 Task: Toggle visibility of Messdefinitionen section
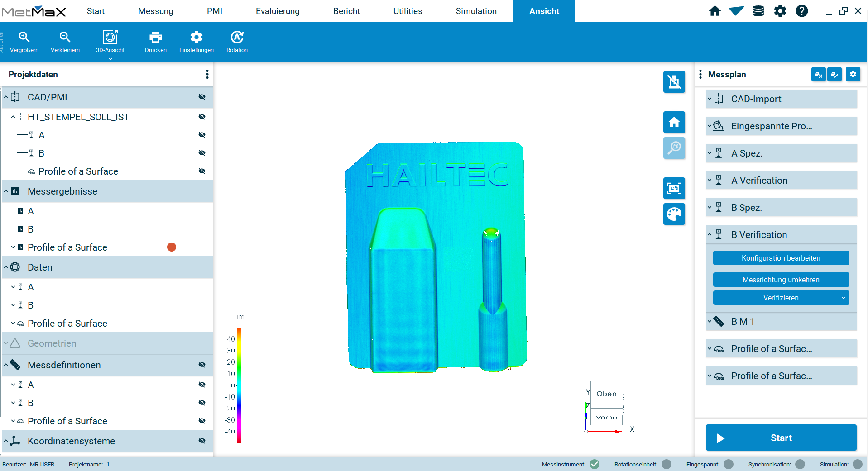(x=202, y=365)
